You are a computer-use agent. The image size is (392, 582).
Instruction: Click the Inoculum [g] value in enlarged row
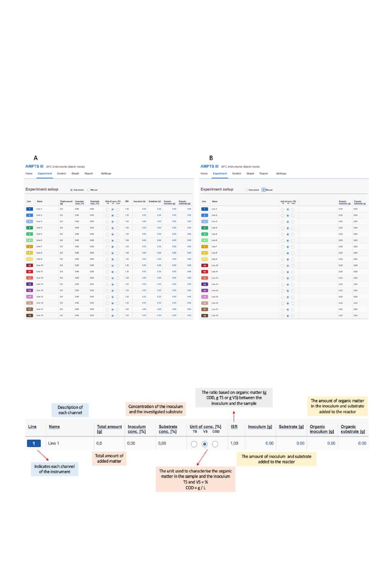point(269,443)
